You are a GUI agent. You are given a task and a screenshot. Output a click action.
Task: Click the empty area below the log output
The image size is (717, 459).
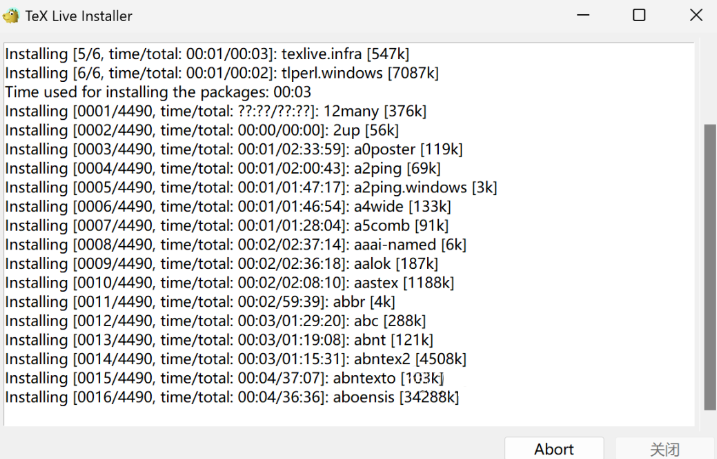348,416
